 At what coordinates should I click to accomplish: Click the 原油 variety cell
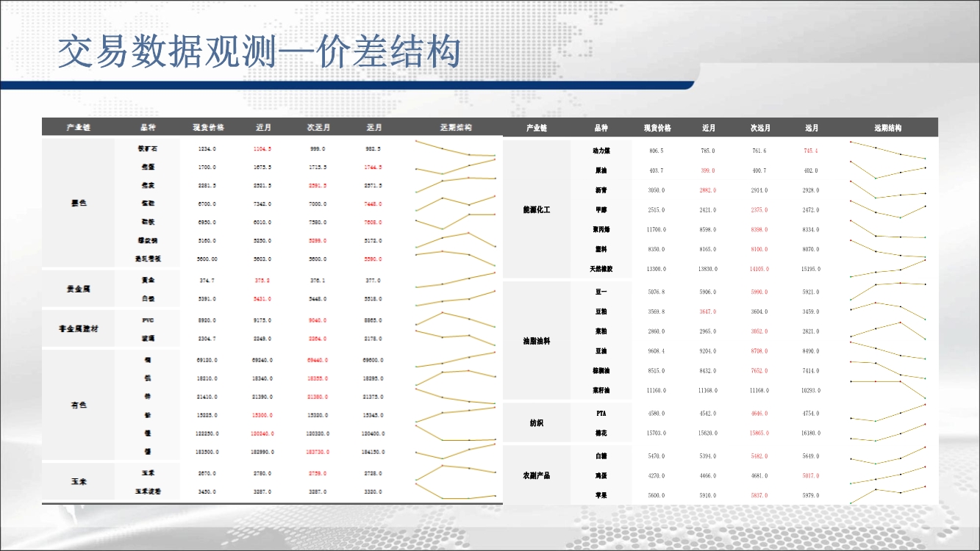coord(601,170)
